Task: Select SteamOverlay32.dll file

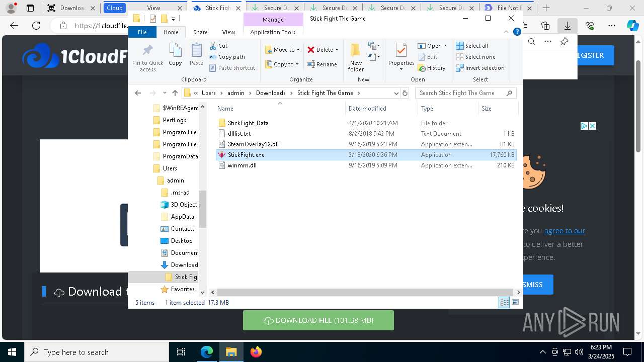Action: coord(366,144)
